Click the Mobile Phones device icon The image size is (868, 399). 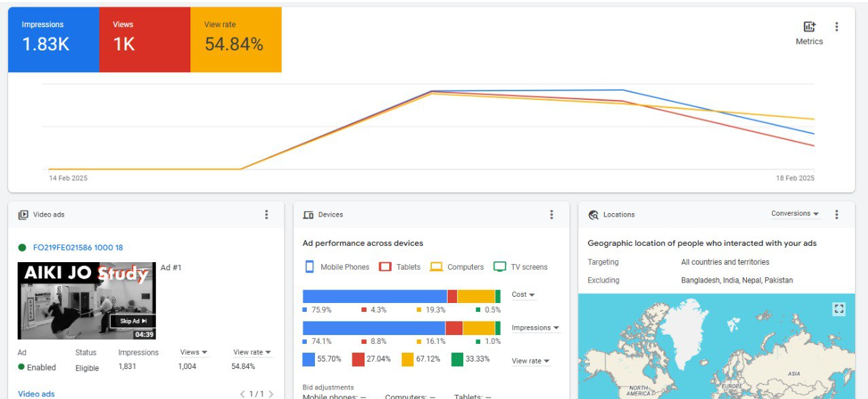coord(310,267)
